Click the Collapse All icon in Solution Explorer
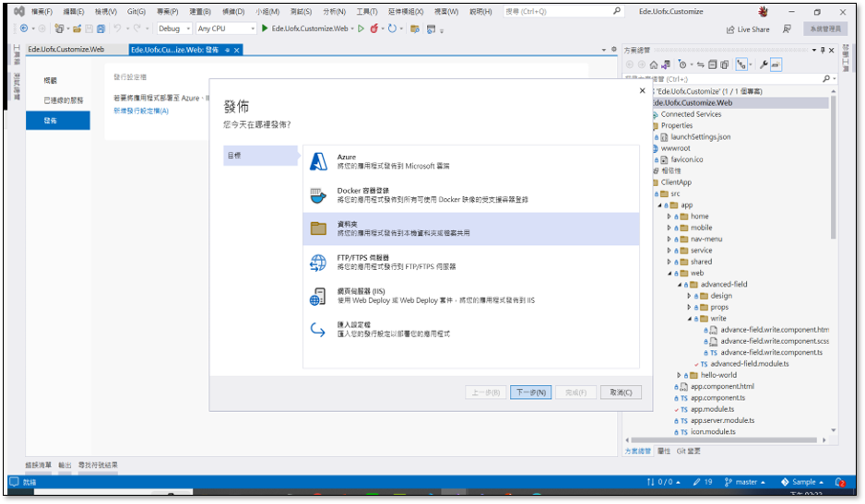This screenshot has width=865, height=504. point(713,65)
